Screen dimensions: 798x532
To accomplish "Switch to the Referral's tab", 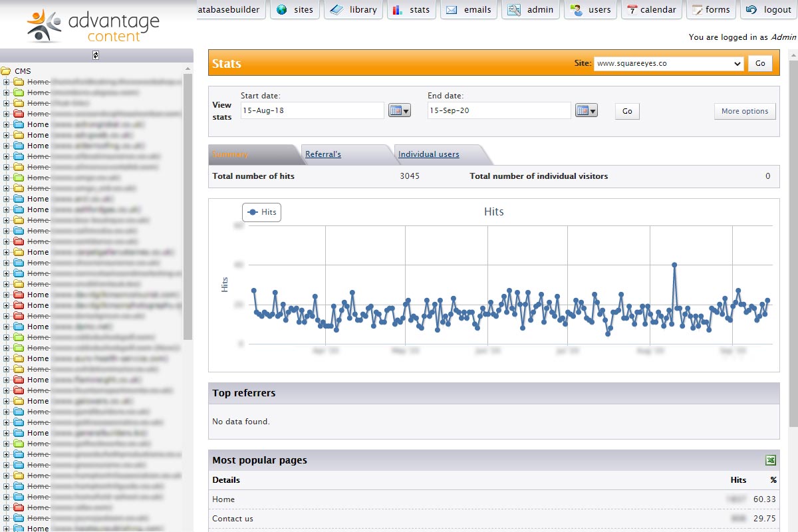I will pos(323,154).
